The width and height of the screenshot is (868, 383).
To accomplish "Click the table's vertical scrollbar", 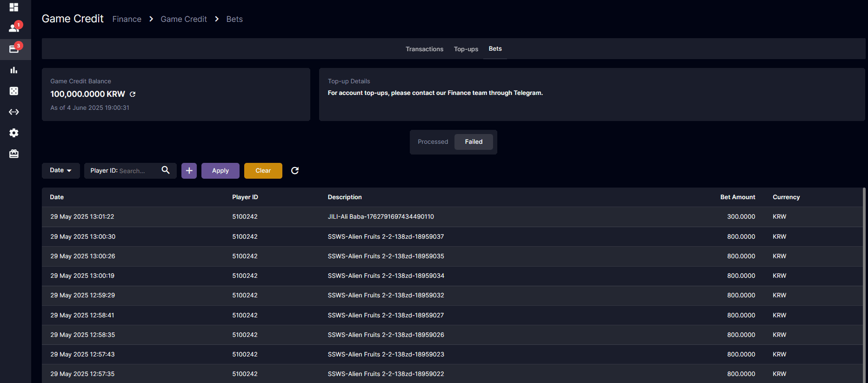I will click(864, 285).
